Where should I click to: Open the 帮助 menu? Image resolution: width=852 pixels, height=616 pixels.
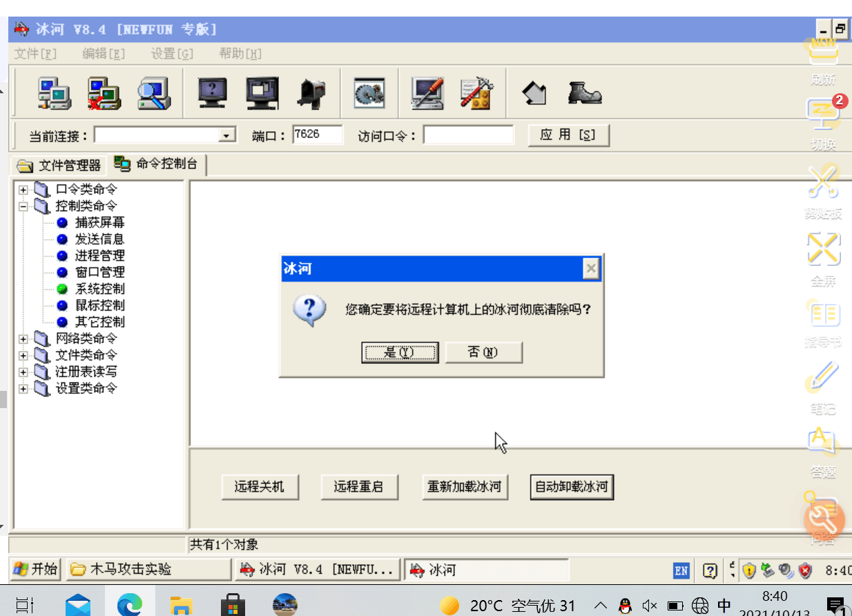coord(240,54)
